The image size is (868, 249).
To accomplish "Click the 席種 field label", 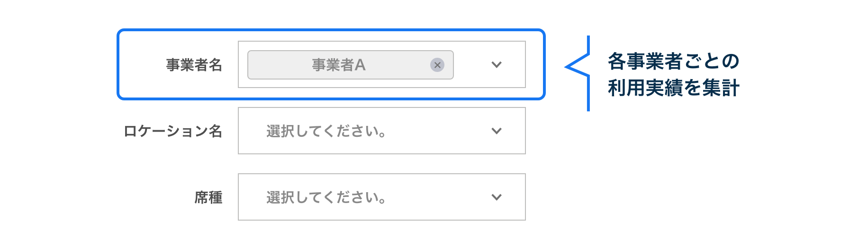I will [x=208, y=197].
